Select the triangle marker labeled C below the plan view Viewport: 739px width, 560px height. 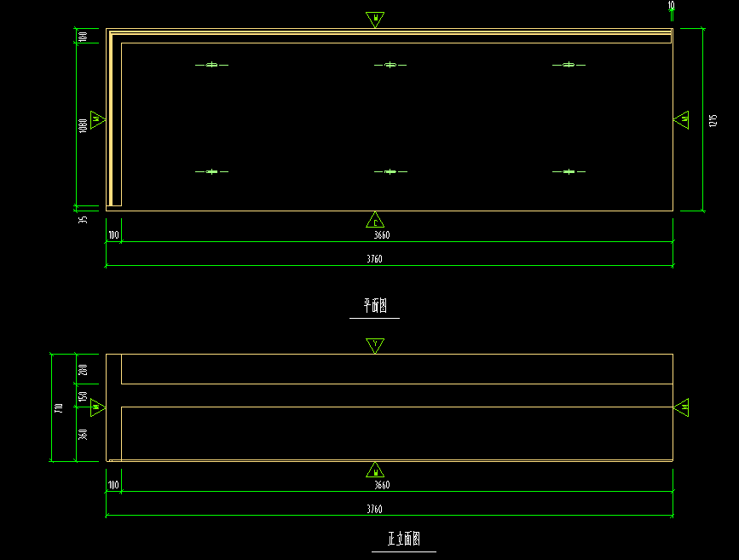375,220
